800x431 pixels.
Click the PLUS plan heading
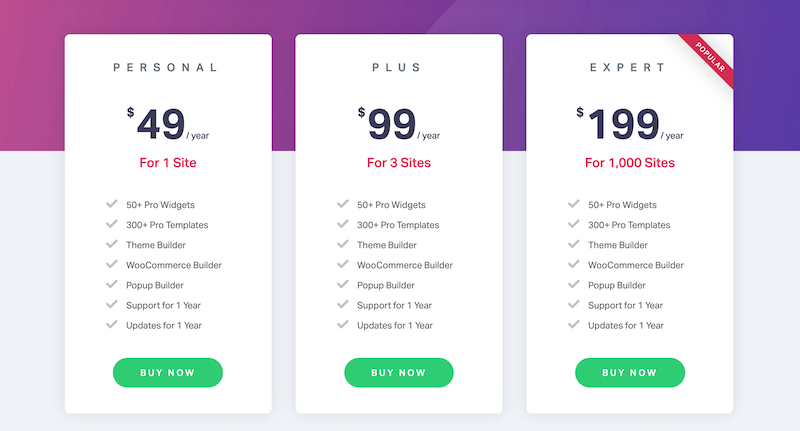[396, 67]
